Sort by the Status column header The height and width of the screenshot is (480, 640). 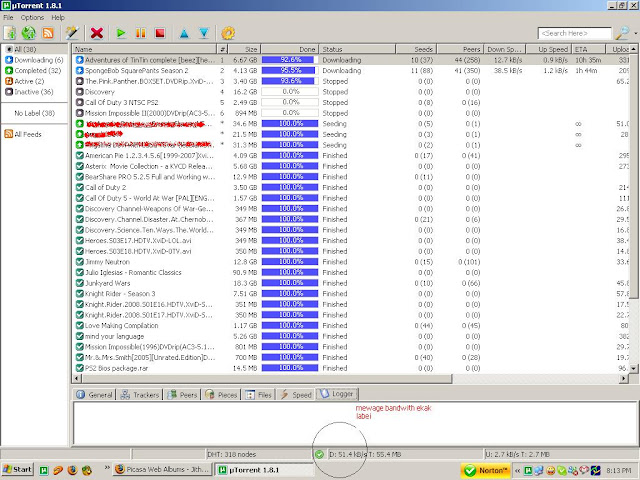(358, 49)
